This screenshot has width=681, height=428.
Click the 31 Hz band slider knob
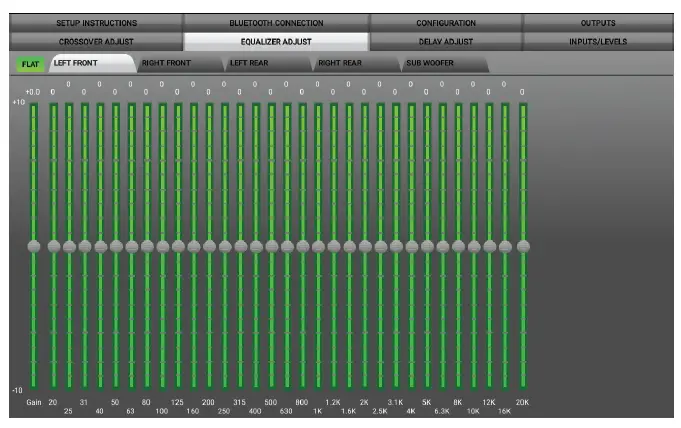(85, 246)
